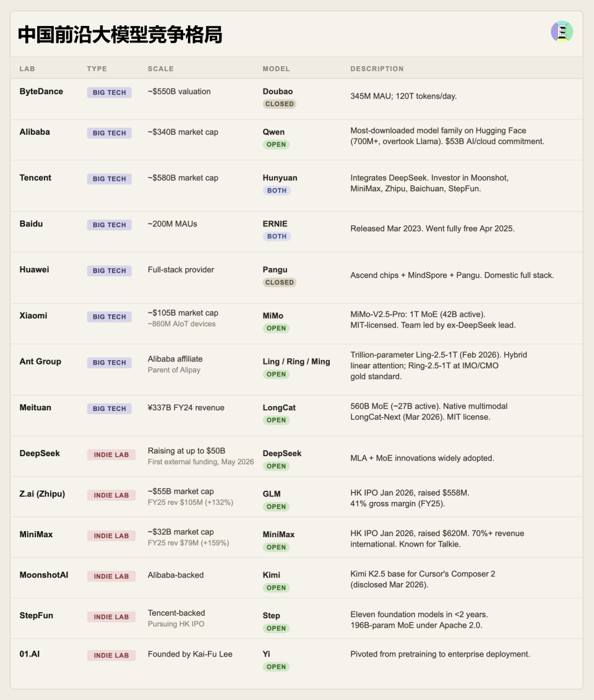Select the CLOSED tag under Doubao
This screenshot has height=700, width=594.
pos(280,104)
